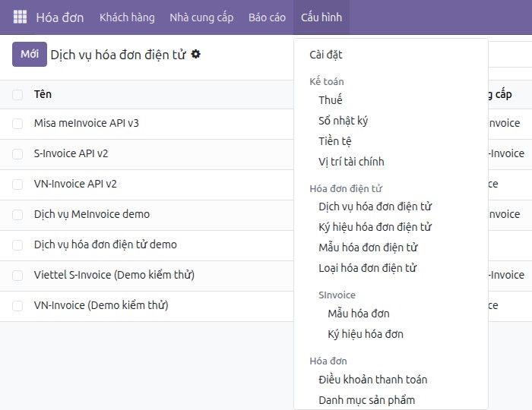Screen dimensions: 532x410
Task: Open Ký hiệu hóa đơn điện tử entry
Action: [375, 227]
